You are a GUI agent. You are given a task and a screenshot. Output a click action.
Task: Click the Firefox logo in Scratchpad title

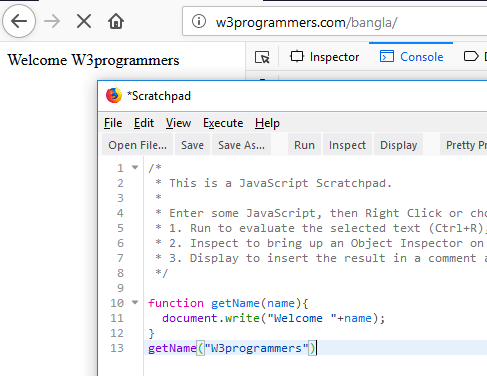(114, 96)
